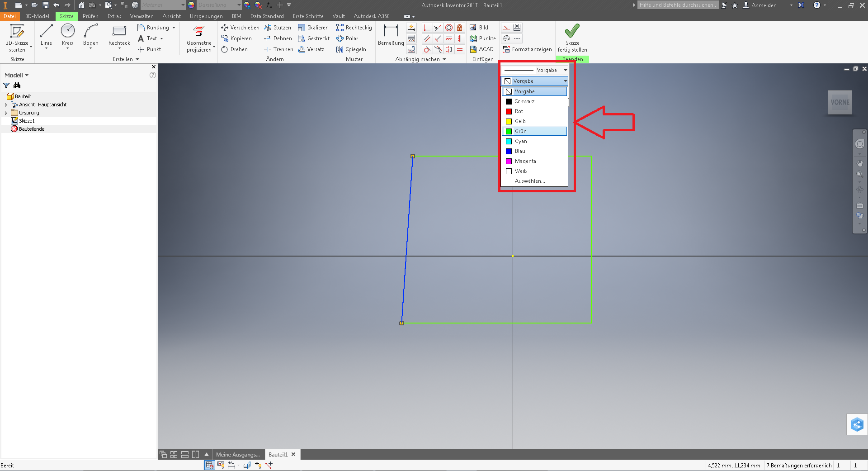The width and height of the screenshot is (868, 471).
Task: Open the Extras menu tab
Action: tap(114, 16)
